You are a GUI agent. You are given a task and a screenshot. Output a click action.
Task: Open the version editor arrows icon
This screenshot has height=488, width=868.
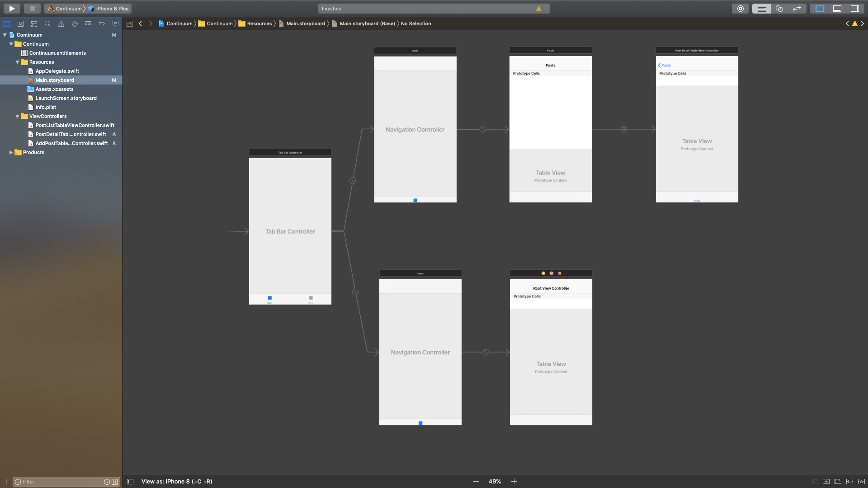(x=797, y=9)
